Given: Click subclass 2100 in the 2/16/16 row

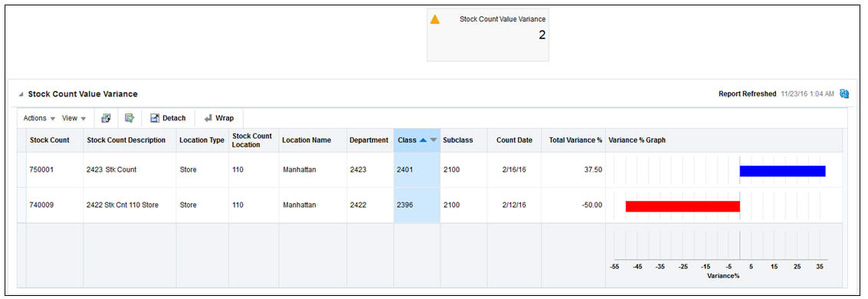Looking at the screenshot, I should 452,169.
